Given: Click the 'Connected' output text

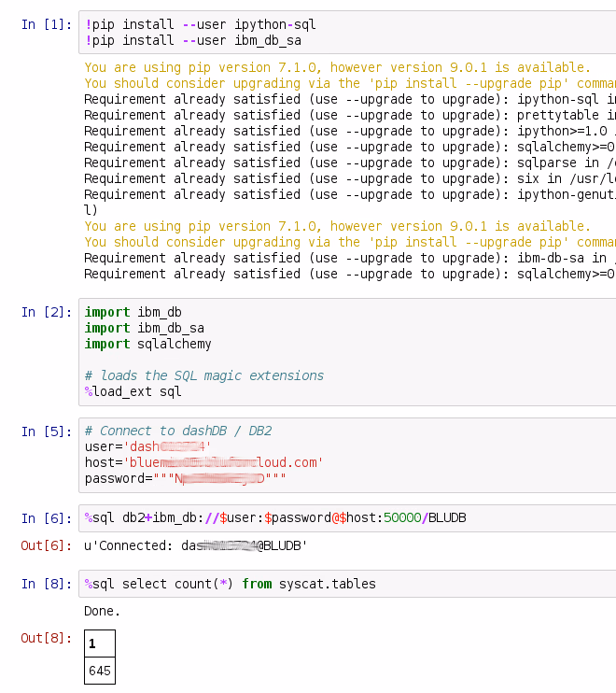Looking at the screenshot, I should tap(195, 545).
